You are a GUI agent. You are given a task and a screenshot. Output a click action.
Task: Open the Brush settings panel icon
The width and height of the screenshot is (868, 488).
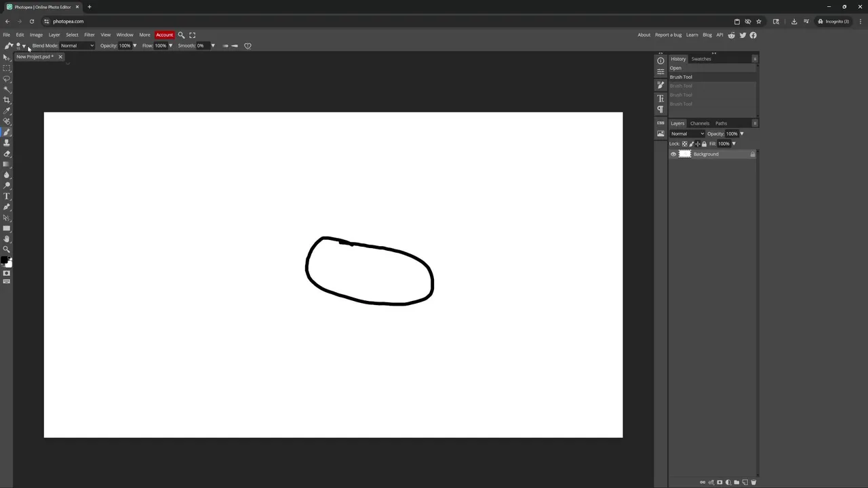tap(660, 85)
